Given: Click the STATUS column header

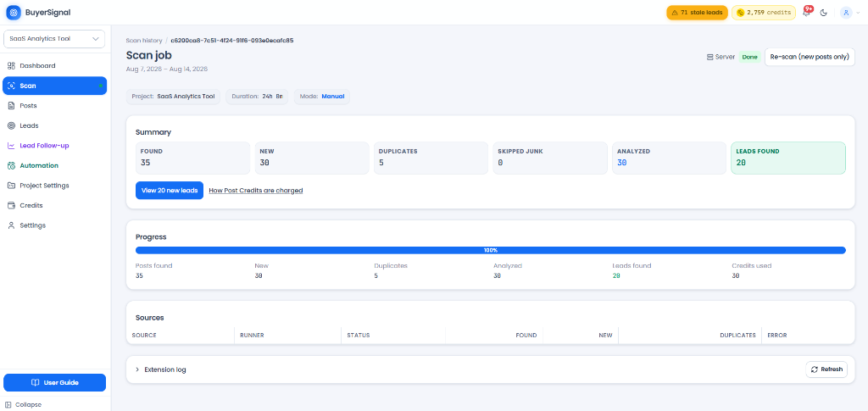Looking at the screenshot, I should [359, 336].
